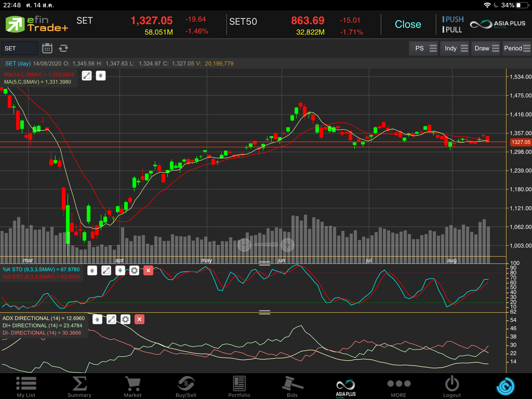Switch to the Portfolio tab
Screen dimensions: 532x399
(x=239, y=387)
